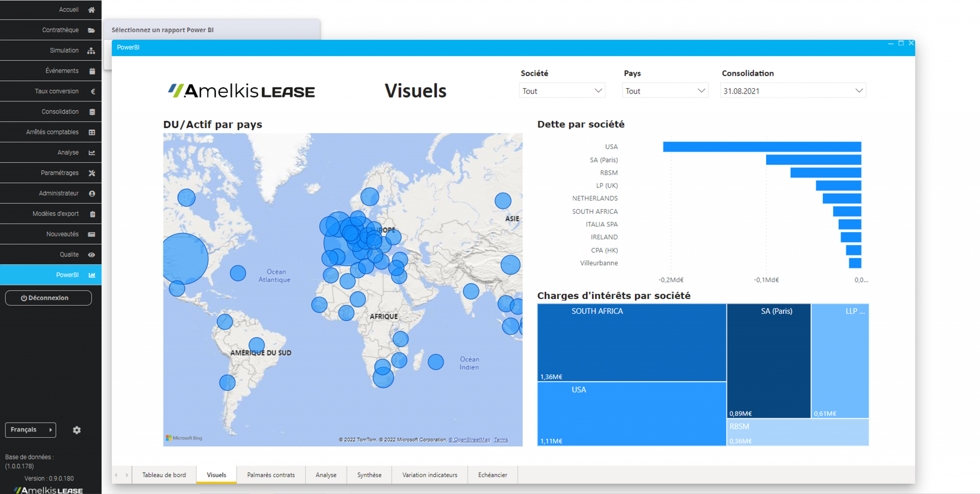The image size is (980, 494).
Task: Open the Echéancier tab
Action: [492, 475]
